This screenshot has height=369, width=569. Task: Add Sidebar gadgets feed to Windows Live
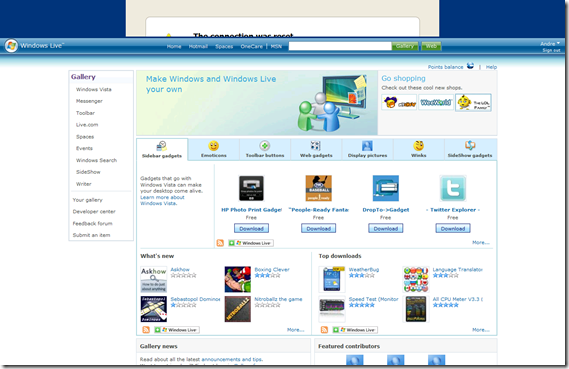click(x=251, y=243)
